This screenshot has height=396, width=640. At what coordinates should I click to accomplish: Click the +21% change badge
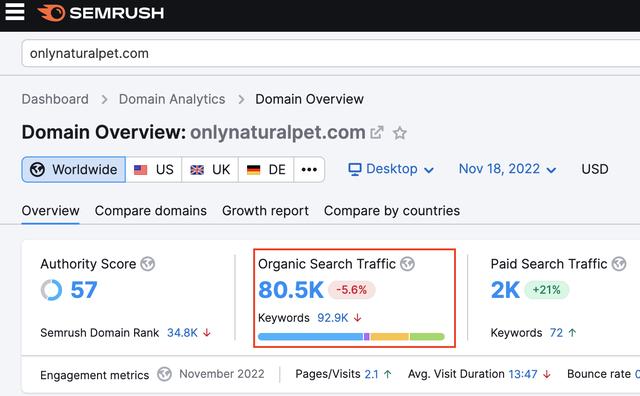click(x=547, y=290)
